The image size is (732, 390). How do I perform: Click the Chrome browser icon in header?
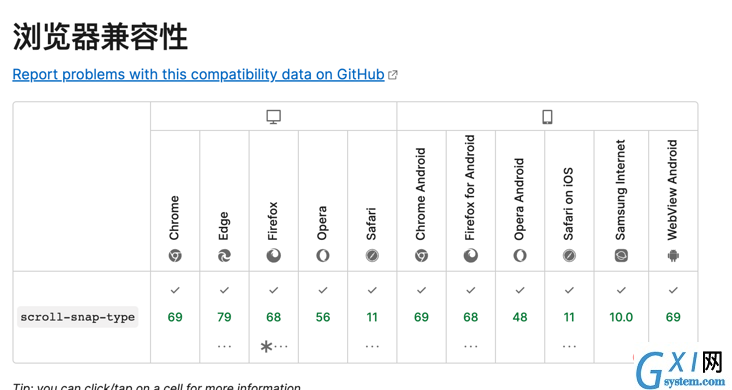pos(175,255)
